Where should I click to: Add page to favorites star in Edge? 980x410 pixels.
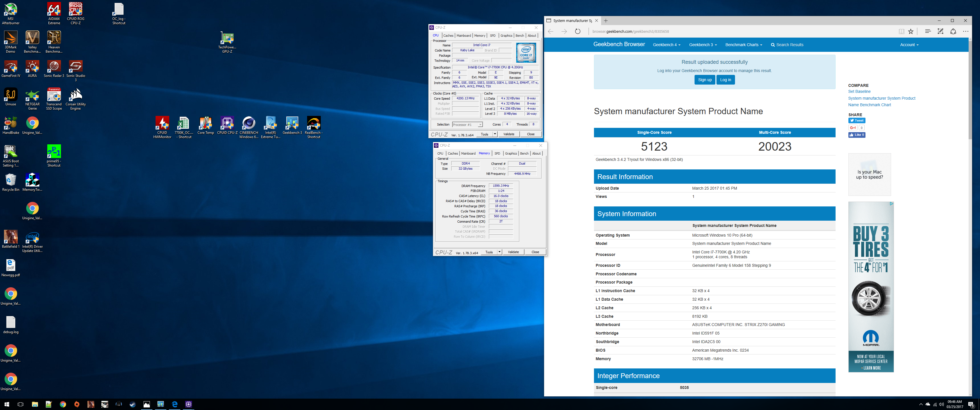[x=911, y=31]
